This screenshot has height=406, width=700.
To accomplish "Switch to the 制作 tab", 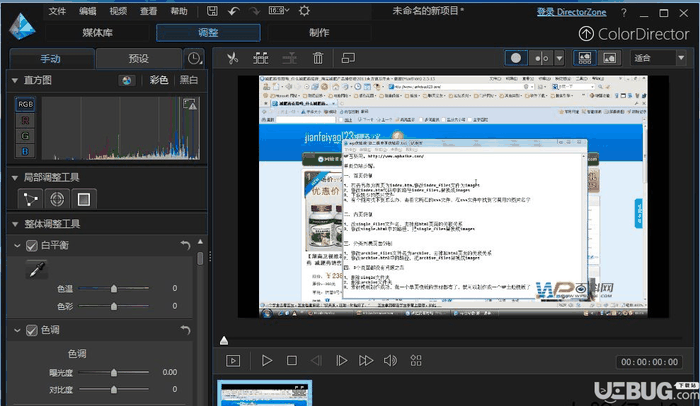I will 319,33.
